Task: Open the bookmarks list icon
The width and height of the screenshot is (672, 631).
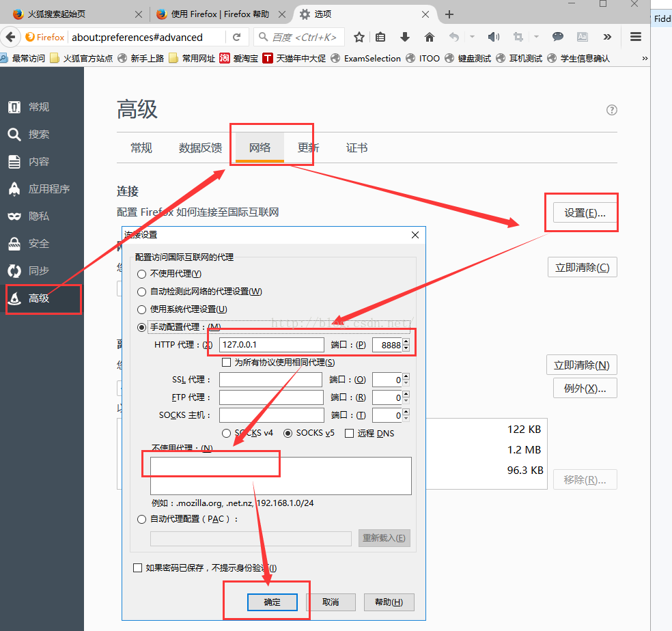Action: point(380,38)
